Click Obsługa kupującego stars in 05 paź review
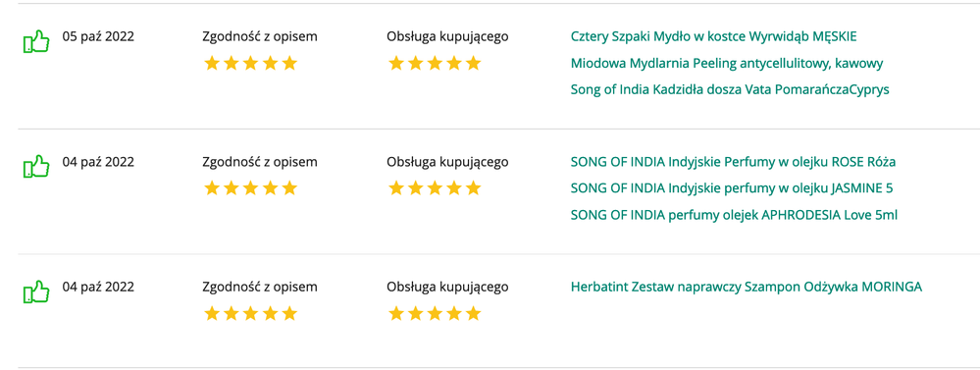Screen dimensions: 980x370 click(x=435, y=63)
